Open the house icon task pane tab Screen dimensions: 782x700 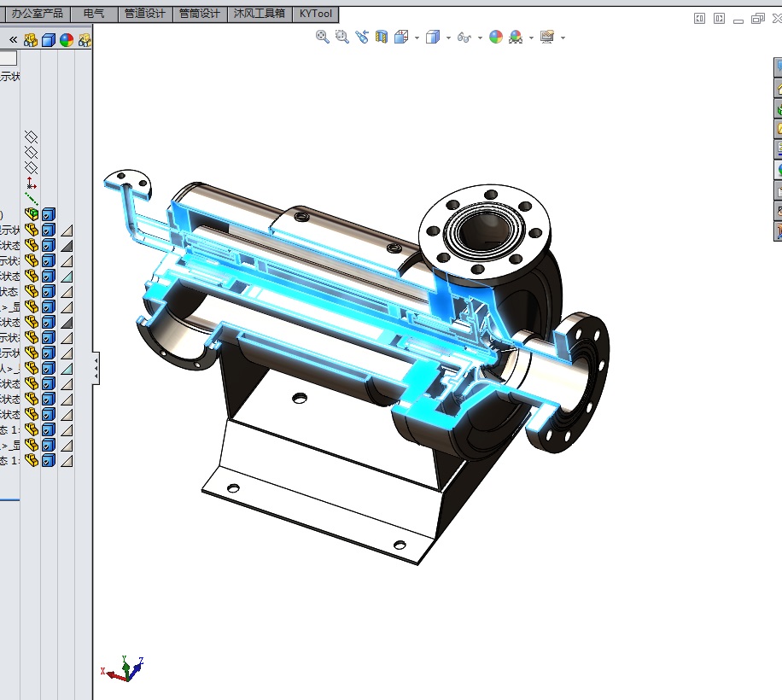pos(778,88)
